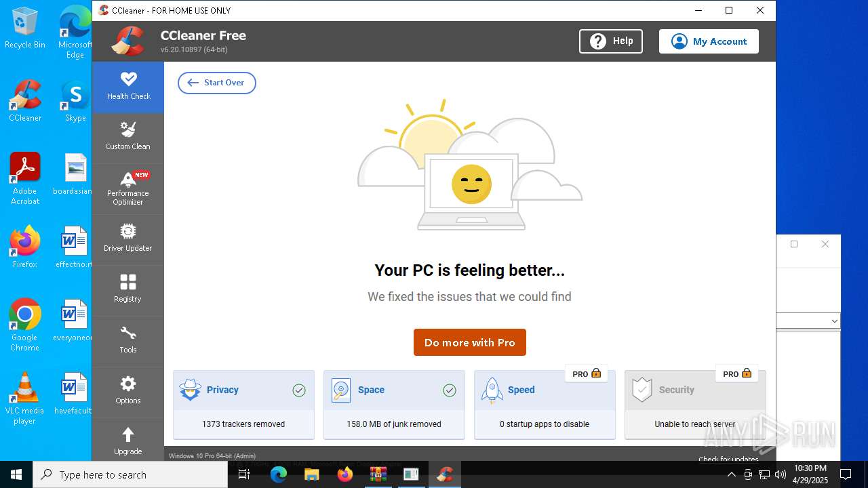Select 1373 trackers removed text
The width and height of the screenshot is (868, 488).
pos(243,424)
